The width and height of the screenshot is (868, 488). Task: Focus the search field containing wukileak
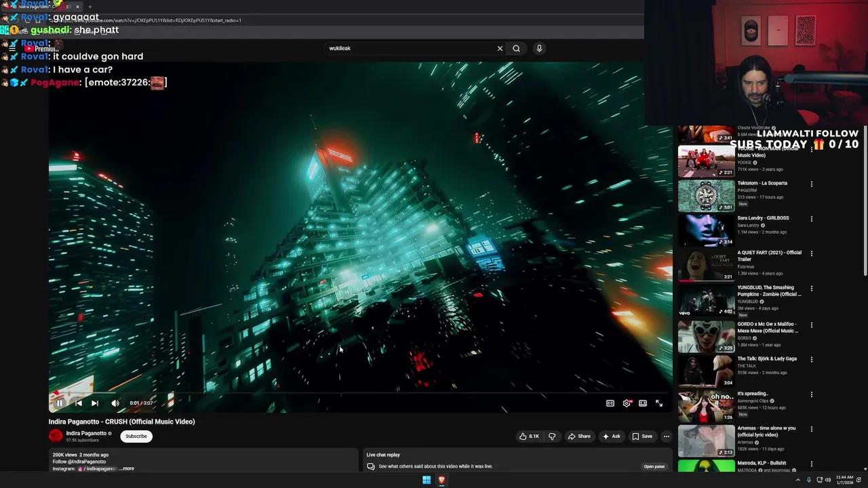tap(410, 48)
